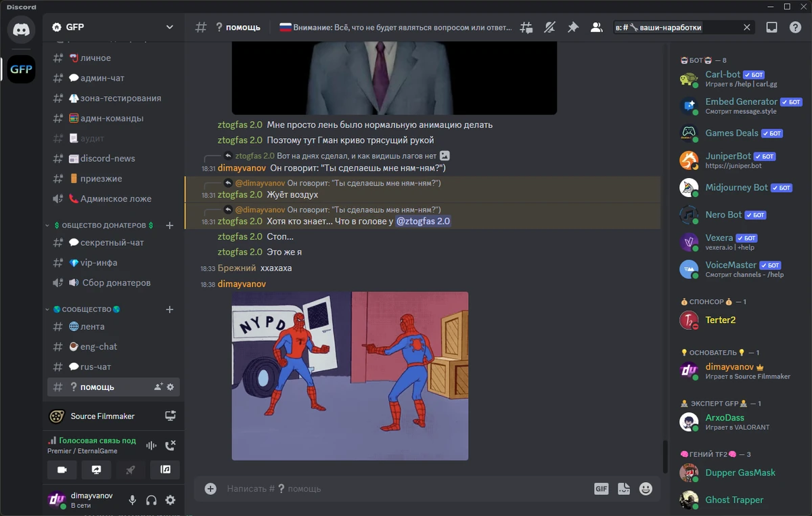This screenshot has height=516, width=812.
Task: Collapse the GFP server dropdown menu
Action: coord(168,27)
